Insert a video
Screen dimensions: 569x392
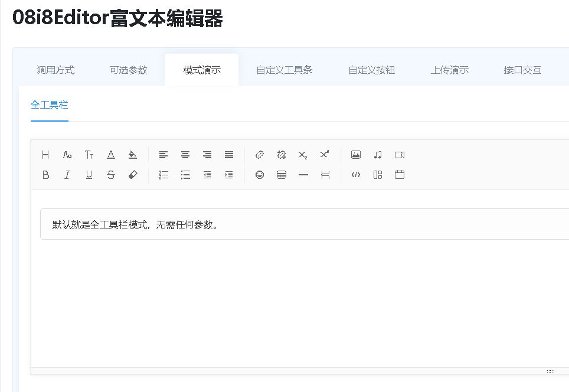[x=399, y=155]
